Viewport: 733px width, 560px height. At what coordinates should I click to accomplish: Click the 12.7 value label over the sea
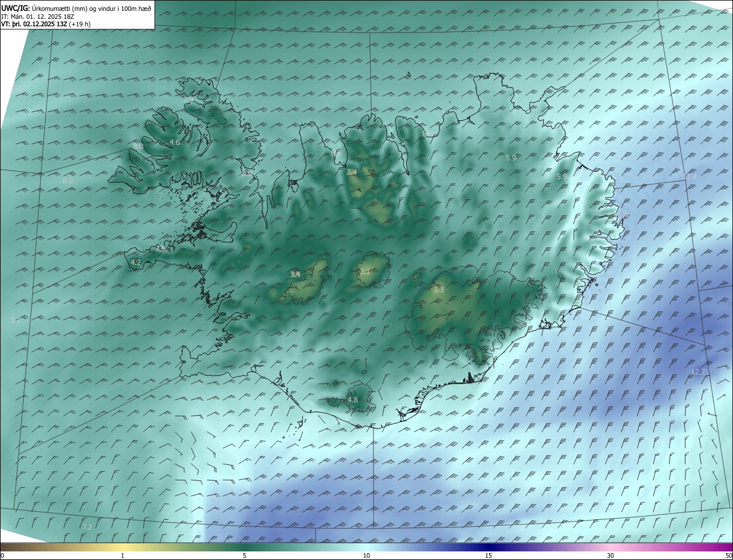point(698,372)
